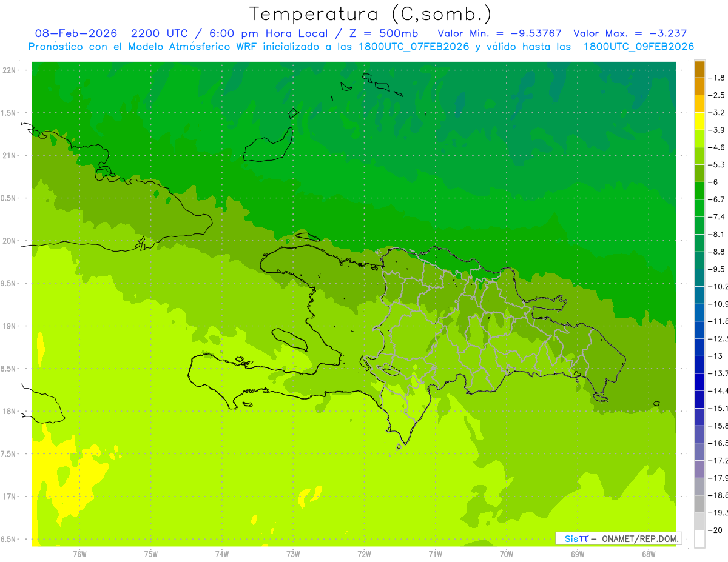Click the '-13' colorbar label
Screen dimensions: 728x562
[x=716, y=356]
